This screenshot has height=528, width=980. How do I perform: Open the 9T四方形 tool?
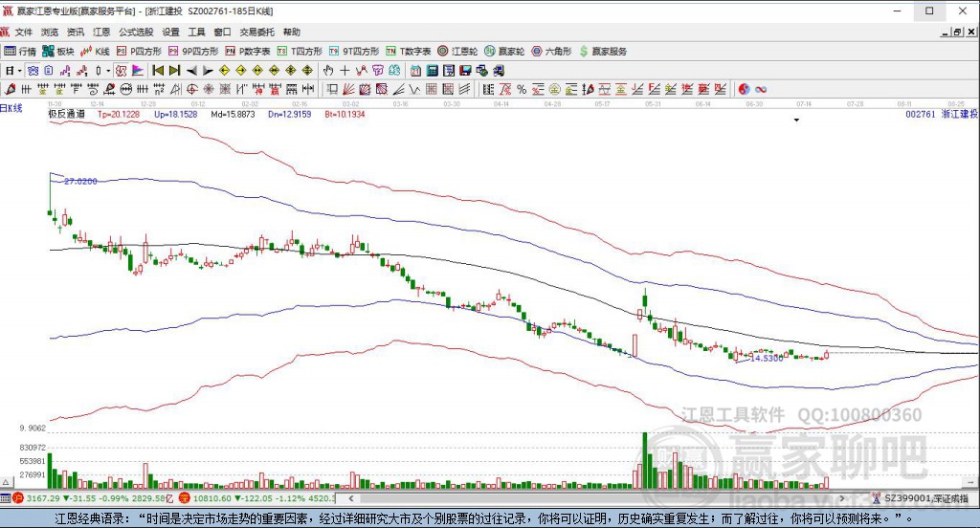point(354,52)
